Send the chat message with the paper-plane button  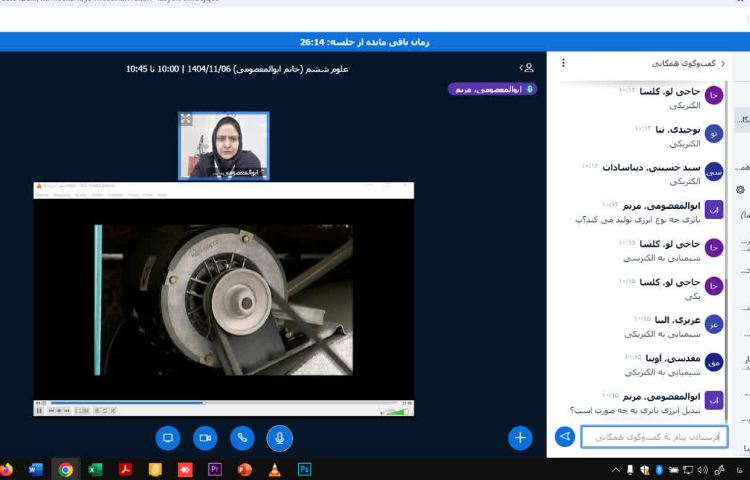click(565, 436)
